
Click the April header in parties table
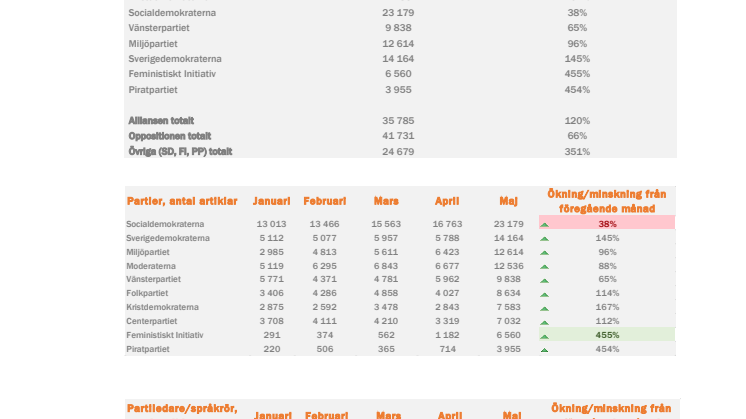click(x=447, y=201)
